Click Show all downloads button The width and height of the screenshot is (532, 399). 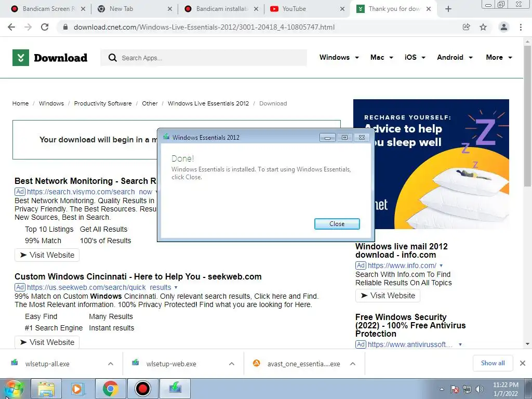point(493,363)
